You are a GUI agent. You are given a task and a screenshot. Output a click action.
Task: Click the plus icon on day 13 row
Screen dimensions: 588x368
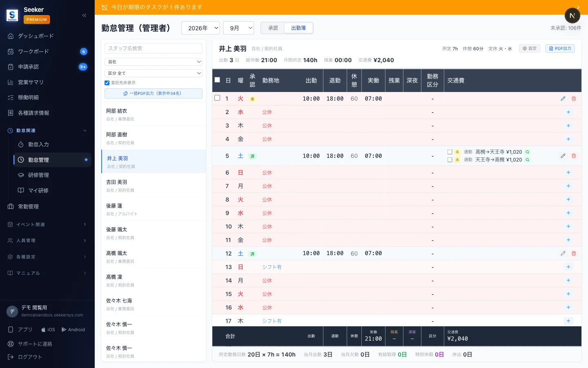pyautogui.click(x=568, y=267)
